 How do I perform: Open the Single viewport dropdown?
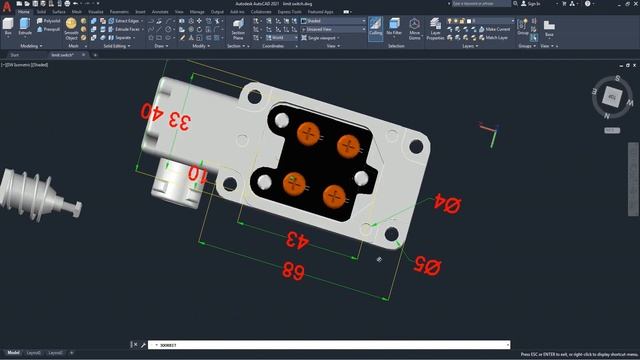coord(320,38)
